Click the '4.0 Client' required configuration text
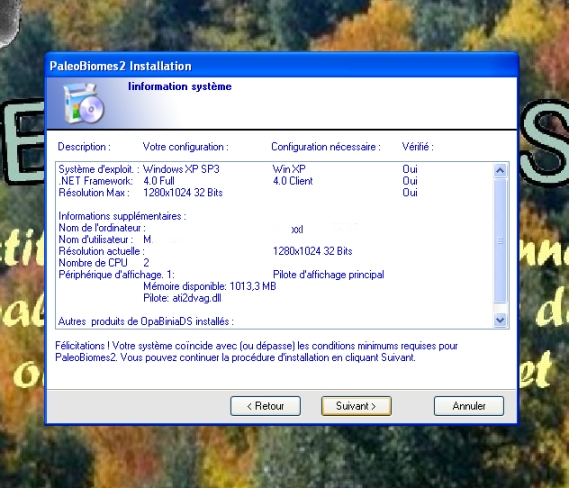The image size is (569, 488). click(x=292, y=181)
